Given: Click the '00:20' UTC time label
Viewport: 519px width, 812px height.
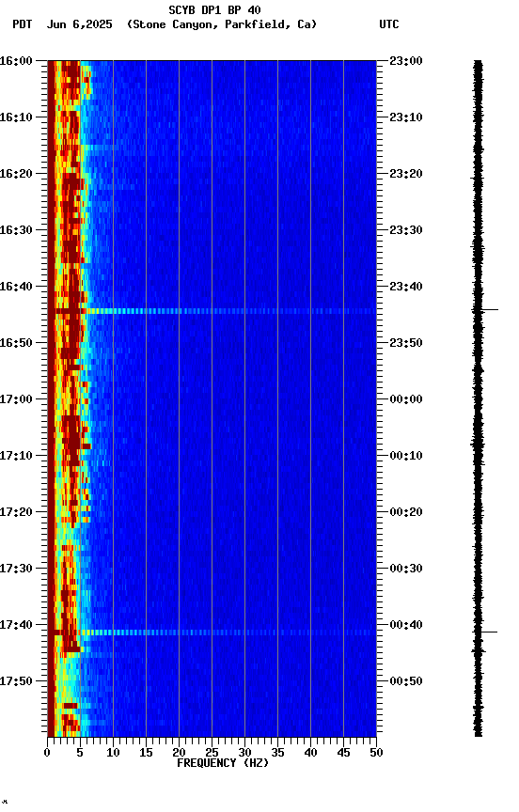Looking at the screenshot, I should click(x=406, y=512).
